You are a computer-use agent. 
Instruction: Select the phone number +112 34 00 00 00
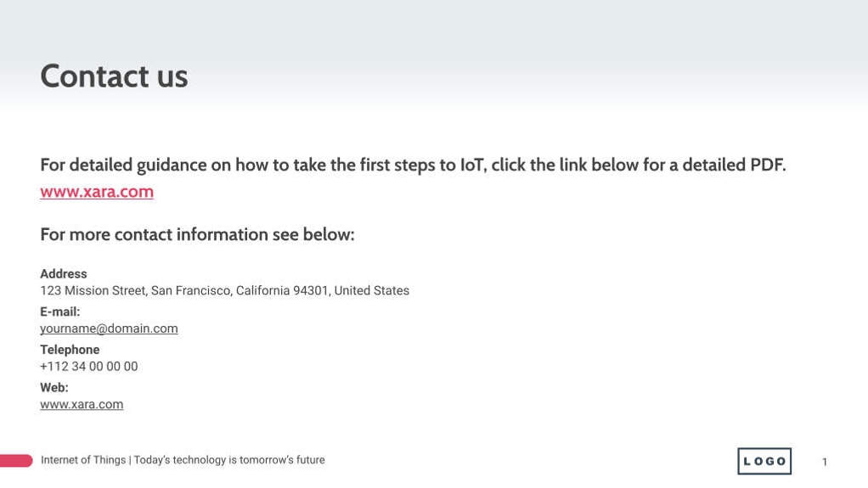pos(89,367)
